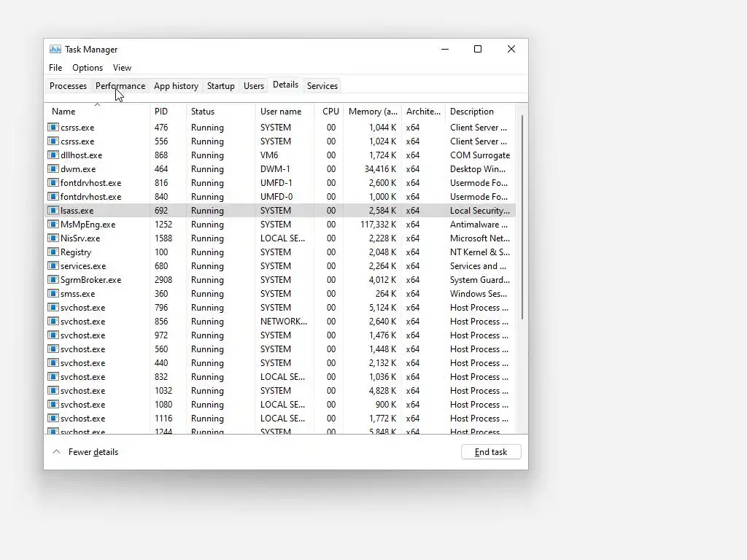Click System Guard... description cell
Image resolution: width=747 pixels, height=560 pixels.
[480, 279]
